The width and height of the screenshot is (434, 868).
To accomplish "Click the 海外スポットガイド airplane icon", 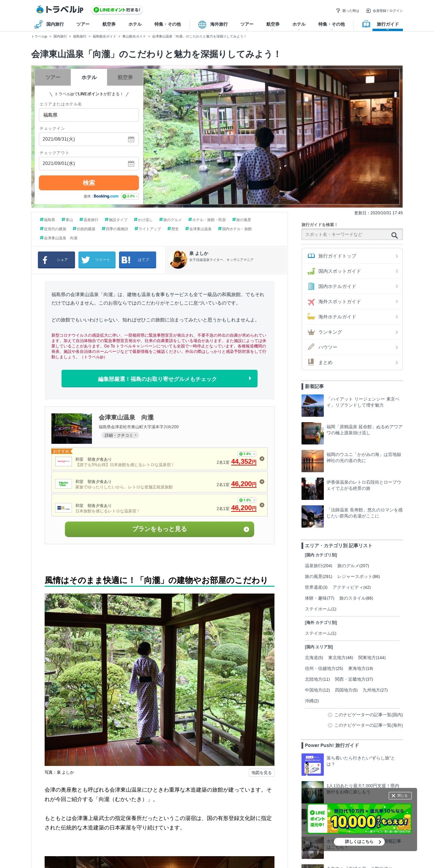I will (x=311, y=302).
